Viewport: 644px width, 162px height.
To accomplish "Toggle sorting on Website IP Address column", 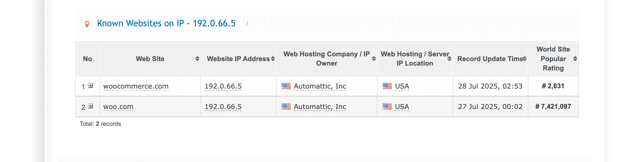I will pyautogui.click(x=273, y=59).
